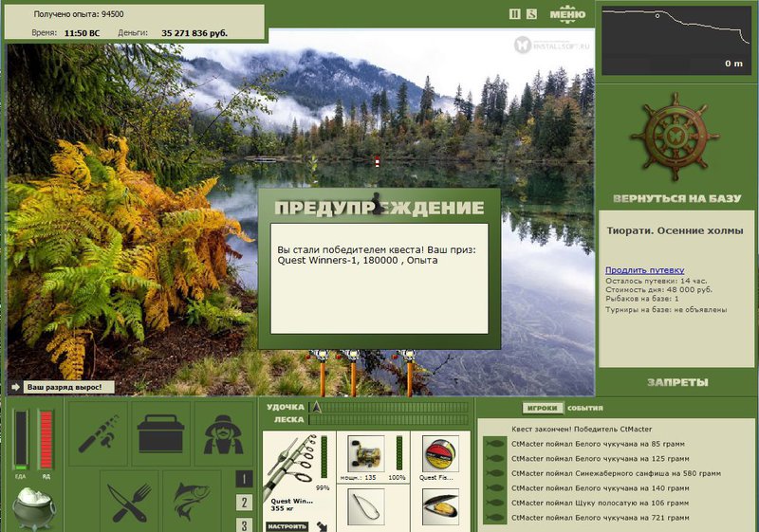Open the ИГРОКИ tab

[543, 408]
